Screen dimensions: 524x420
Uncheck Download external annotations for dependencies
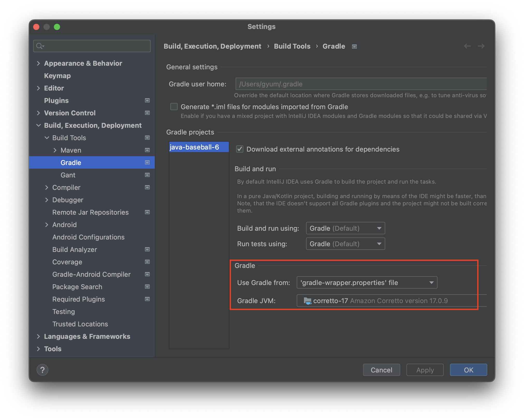pos(240,149)
